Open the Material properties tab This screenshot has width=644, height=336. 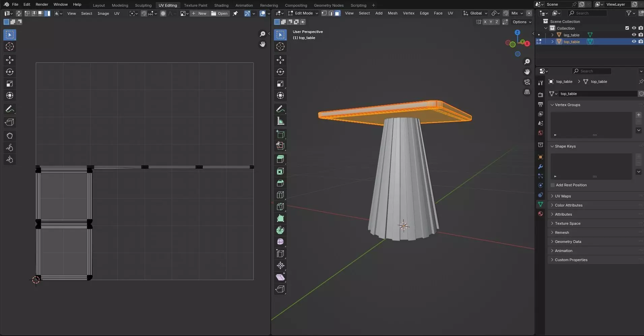pos(541,214)
